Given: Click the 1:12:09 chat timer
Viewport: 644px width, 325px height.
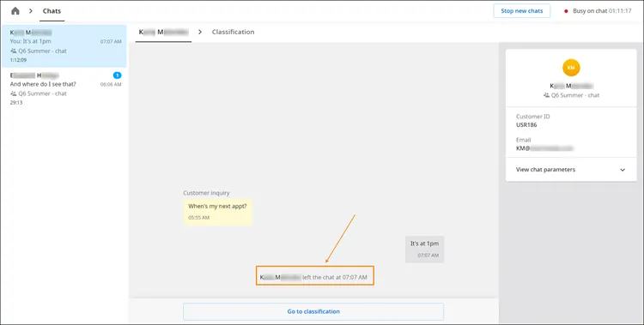Looking at the screenshot, I should click(18, 60).
